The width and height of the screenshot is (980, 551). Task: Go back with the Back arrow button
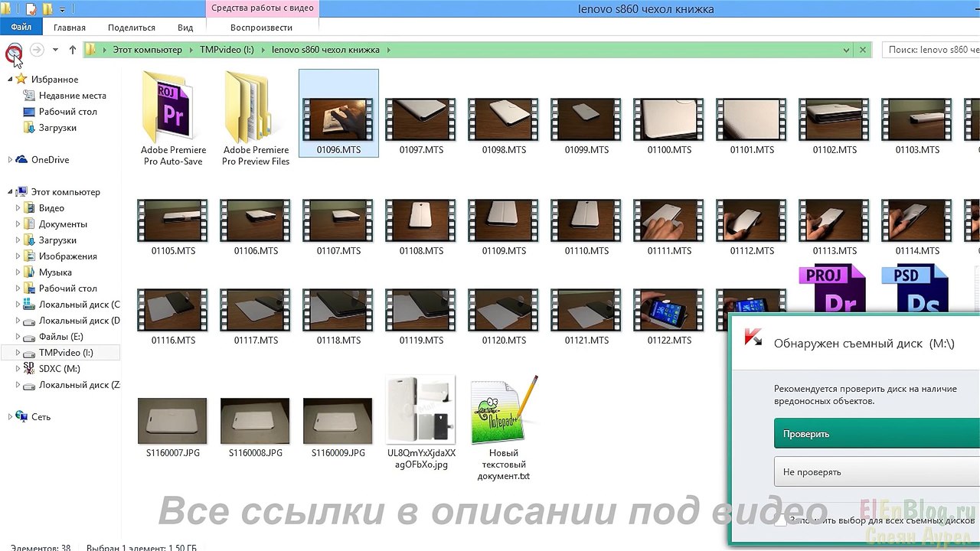tap(14, 51)
